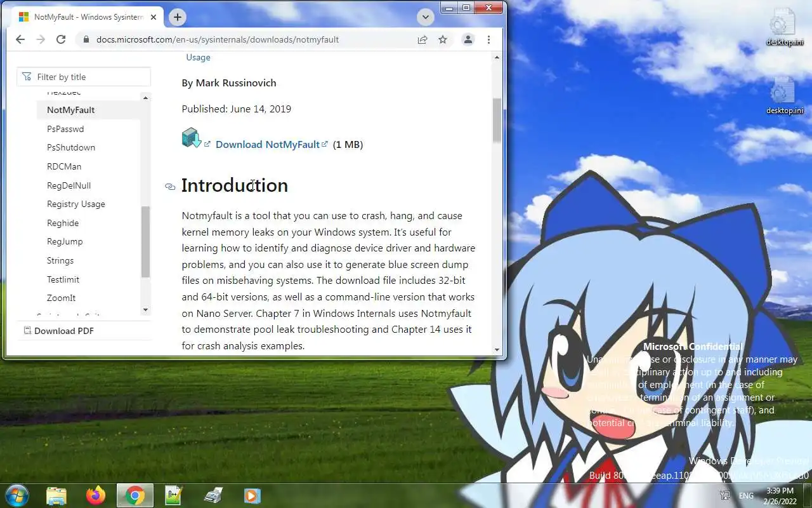812x508 pixels.
Task: Open PsShutdown in the sidebar
Action: pos(71,147)
